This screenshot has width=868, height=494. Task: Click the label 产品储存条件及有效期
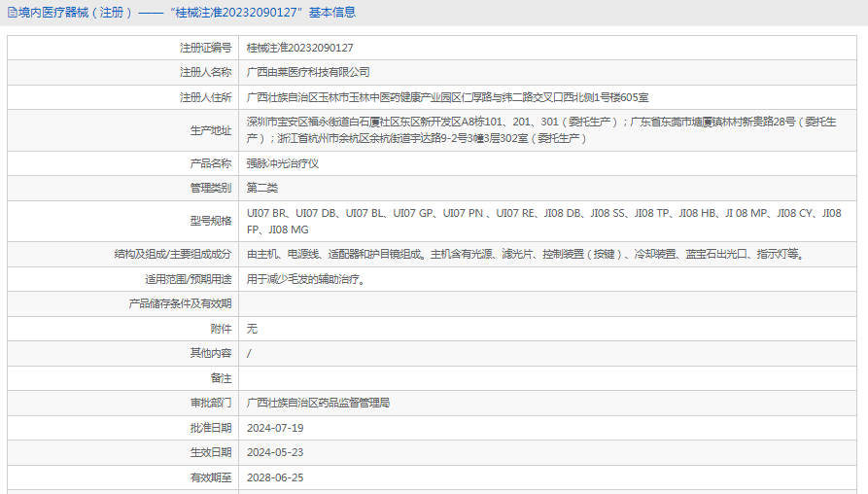[180, 304]
